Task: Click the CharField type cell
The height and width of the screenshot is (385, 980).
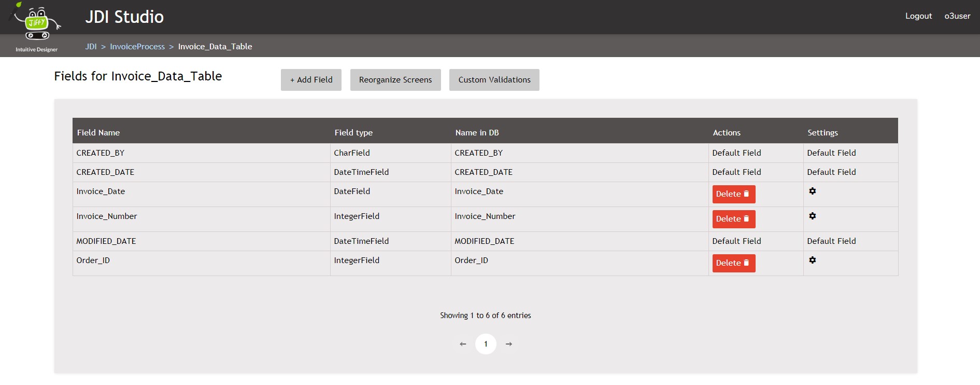Action: coord(391,153)
